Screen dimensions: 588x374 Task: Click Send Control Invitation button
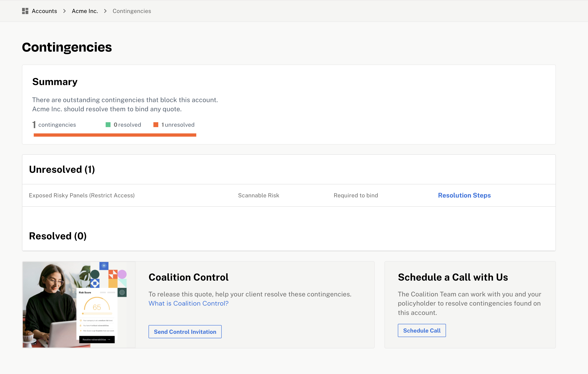pyautogui.click(x=185, y=332)
